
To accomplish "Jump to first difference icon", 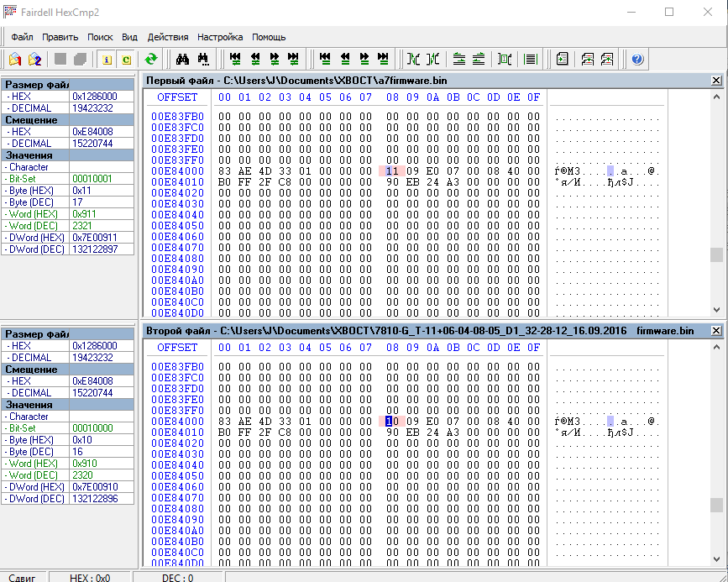I will [236, 59].
